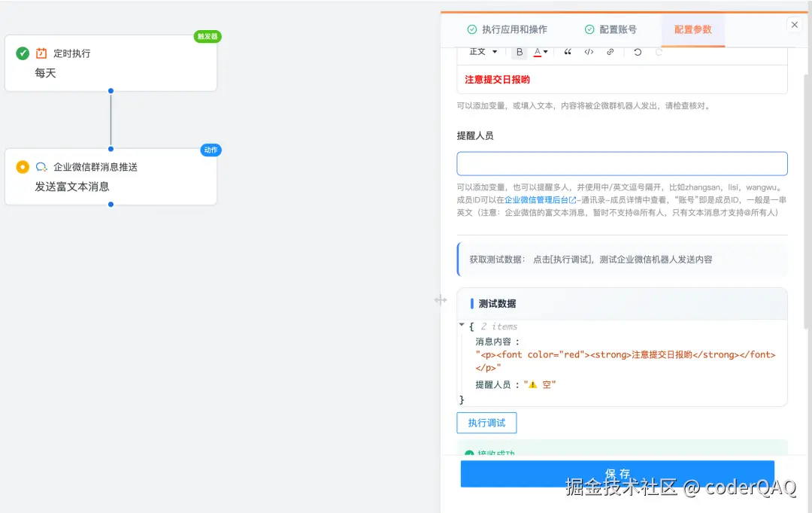812x513 pixels.
Task: Click the 消息内容 key in test data
Action: click(493, 341)
